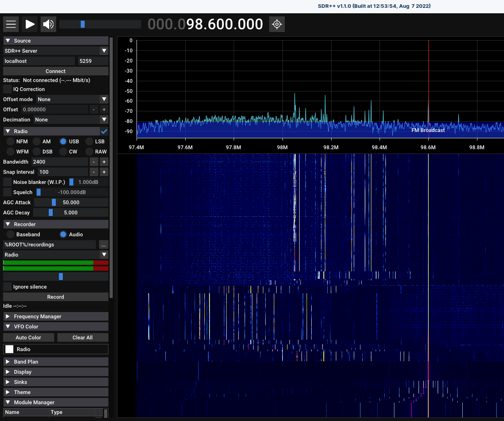Click the frequency recenter target icon
The height and width of the screenshot is (421, 504).
(277, 24)
